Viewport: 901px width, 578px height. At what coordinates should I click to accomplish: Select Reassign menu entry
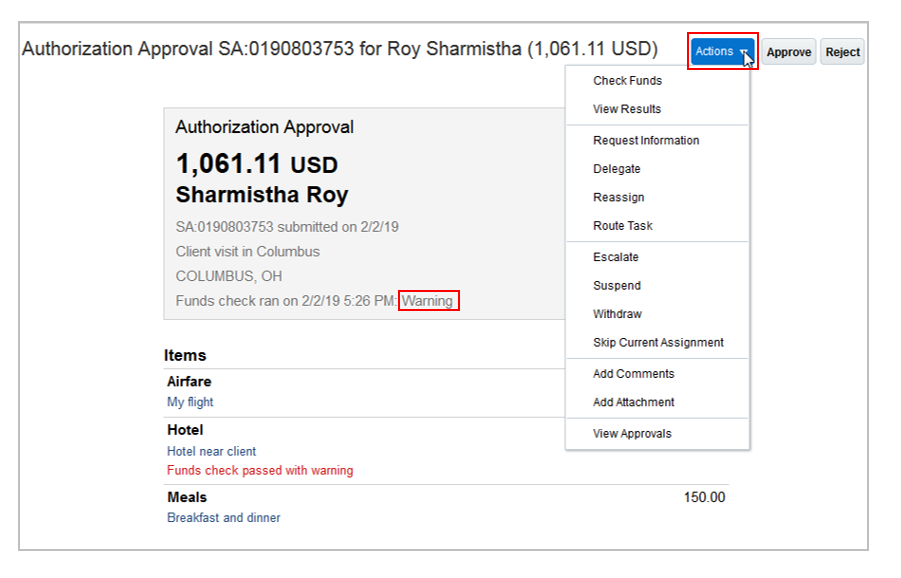click(619, 198)
